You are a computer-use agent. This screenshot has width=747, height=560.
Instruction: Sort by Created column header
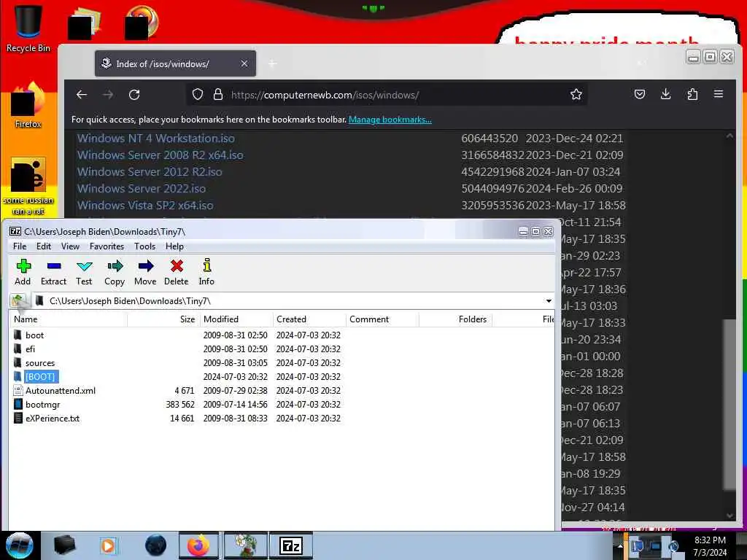pos(309,319)
